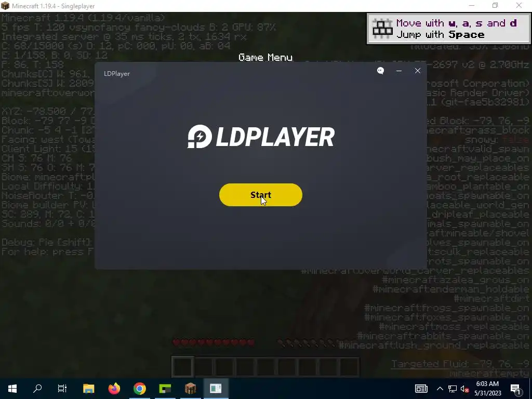Close the LDPlayer launcher window
The image size is (532, 399).
click(418, 71)
